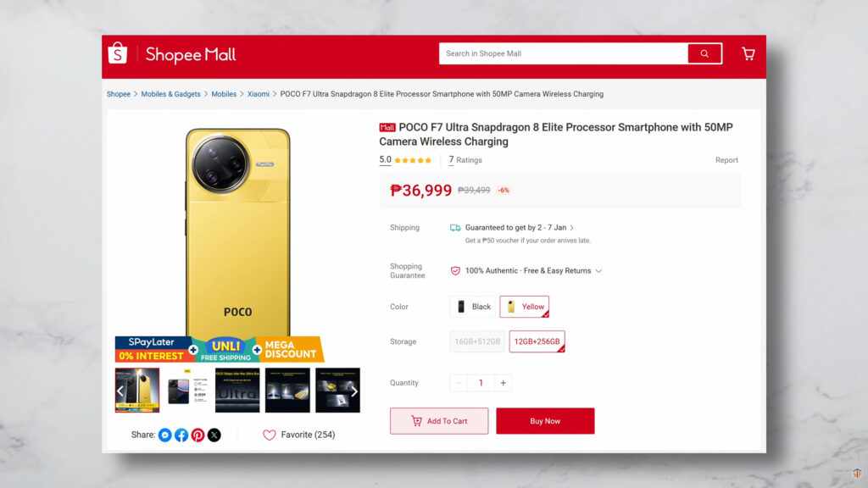
Task: Expand the shipping delivery date details
Action: click(x=572, y=228)
